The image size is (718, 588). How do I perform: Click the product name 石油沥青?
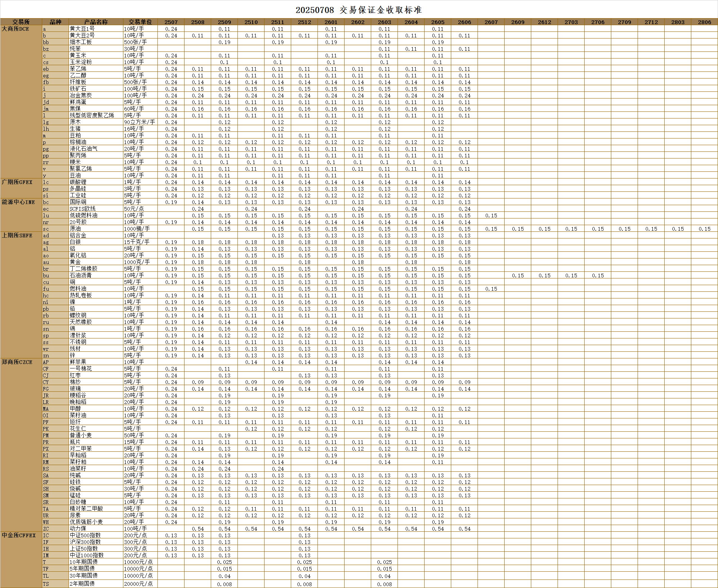point(81,275)
